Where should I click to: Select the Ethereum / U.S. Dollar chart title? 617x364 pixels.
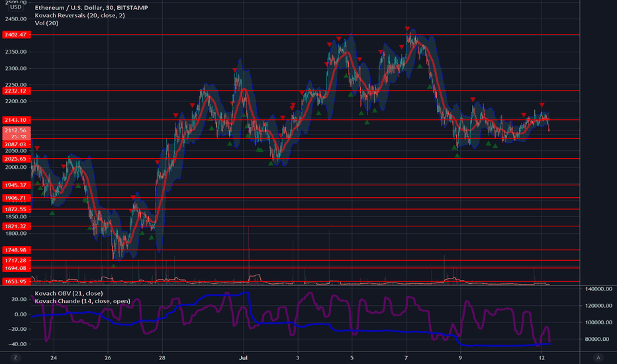(x=91, y=7)
